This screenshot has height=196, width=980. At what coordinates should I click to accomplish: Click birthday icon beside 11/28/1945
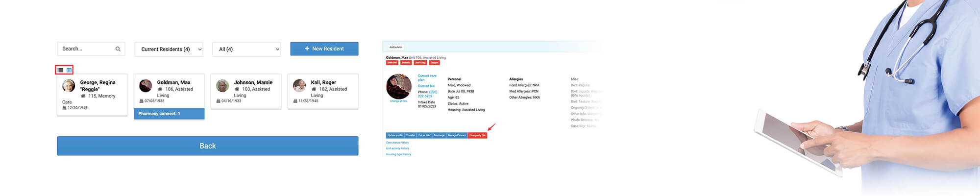click(295, 101)
